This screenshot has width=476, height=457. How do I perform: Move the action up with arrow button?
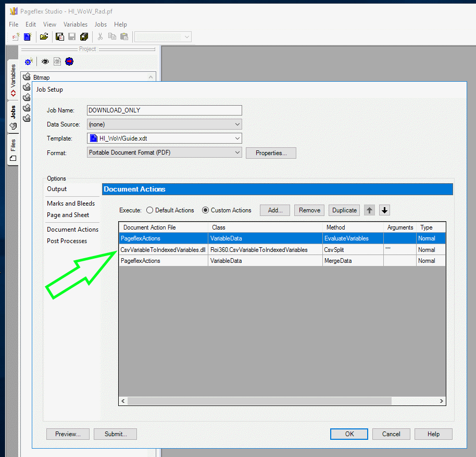[x=369, y=210]
